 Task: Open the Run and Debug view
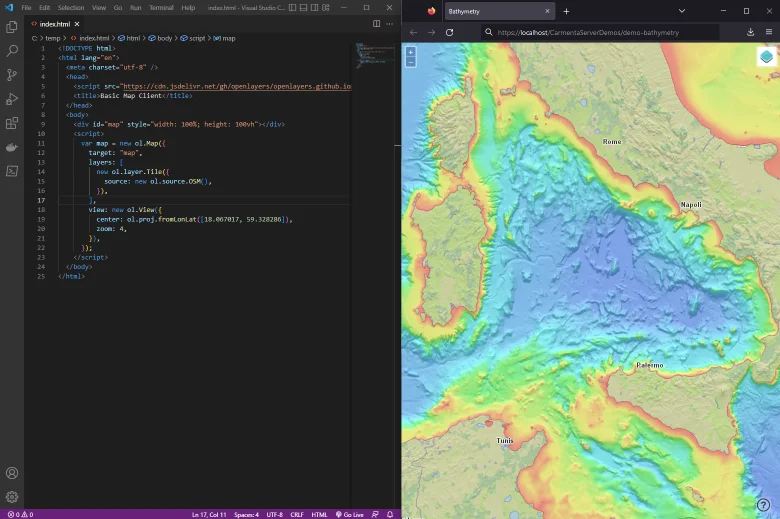12,99
